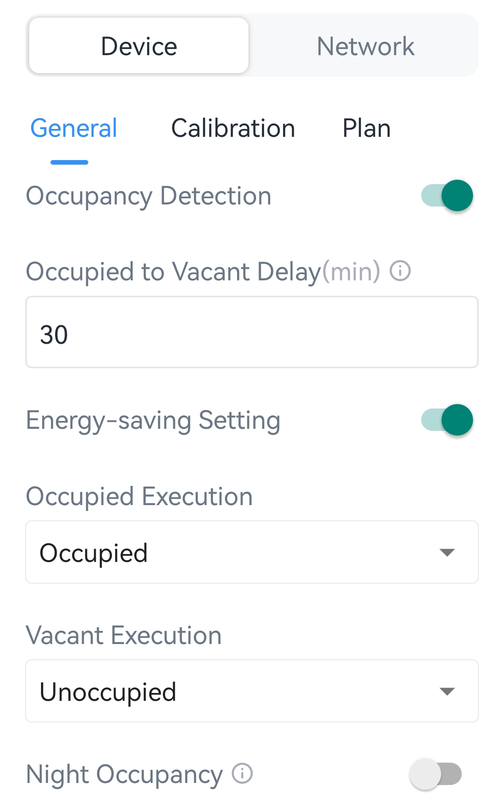Image resolution: width=504 pixels, height=812 pixels.
Task: Enable the Night Occupancy toggle
Action: tap(435, 774)
